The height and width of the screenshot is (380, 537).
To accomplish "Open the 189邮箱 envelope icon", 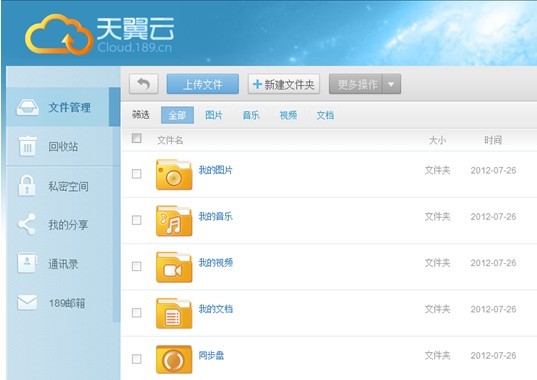I will (27, 303).
